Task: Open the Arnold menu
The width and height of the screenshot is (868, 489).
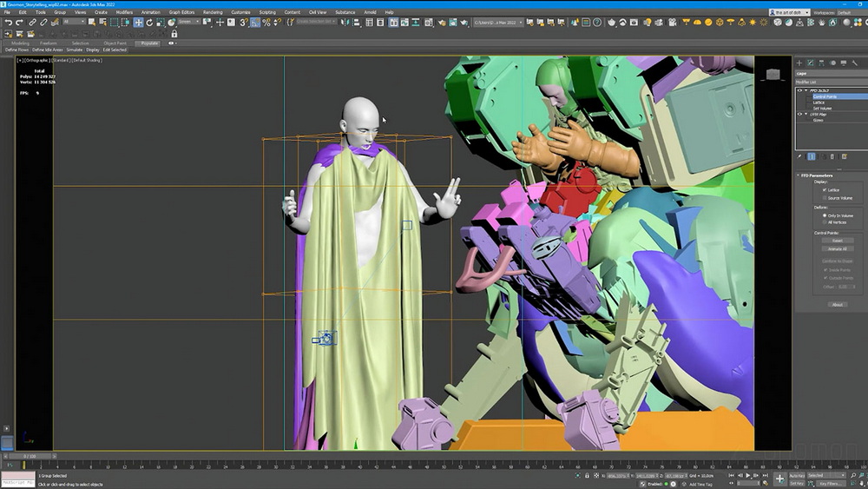Action: coord(370,12)
